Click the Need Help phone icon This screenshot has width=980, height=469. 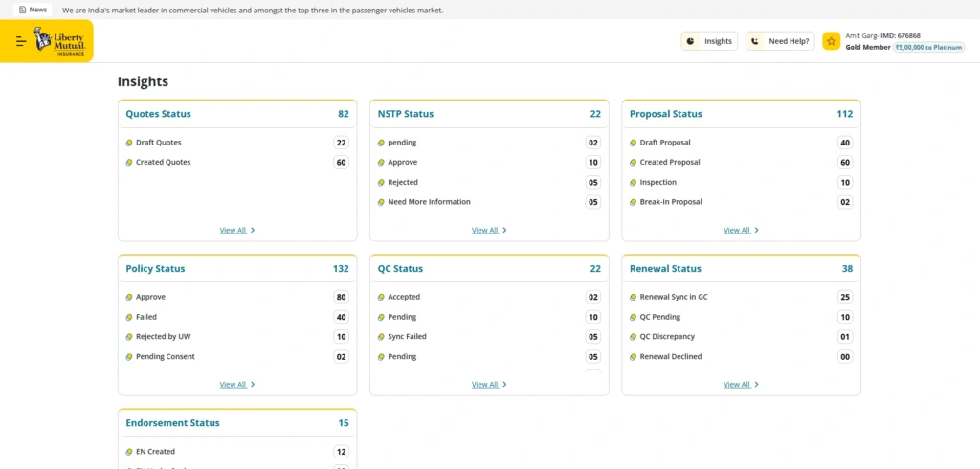[x=755, y=41]
